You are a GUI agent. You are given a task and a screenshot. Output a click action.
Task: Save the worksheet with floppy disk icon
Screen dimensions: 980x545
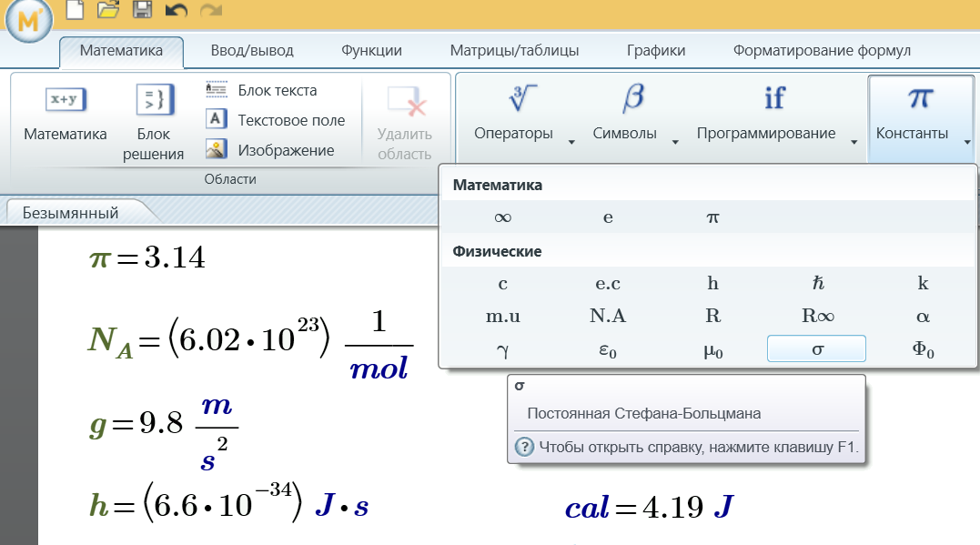coord(143,9)
